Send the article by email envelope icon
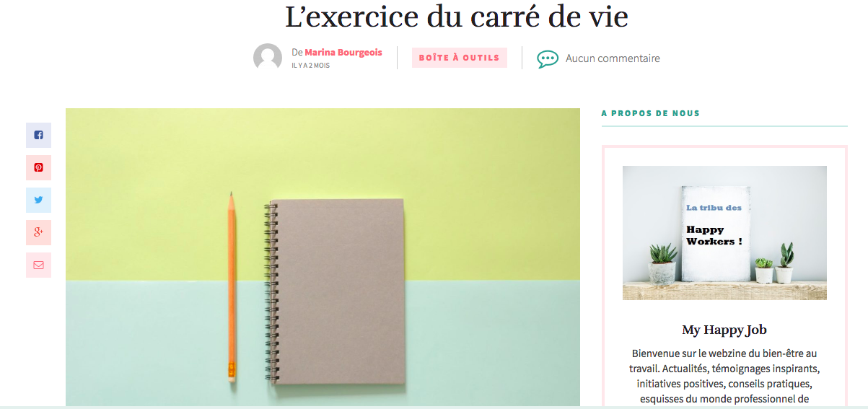The image size is (868, 409). [38, 265]
